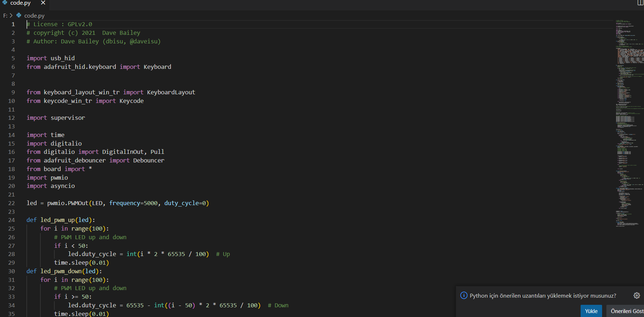Click the Önerileri Göster button

coord(626,311)
